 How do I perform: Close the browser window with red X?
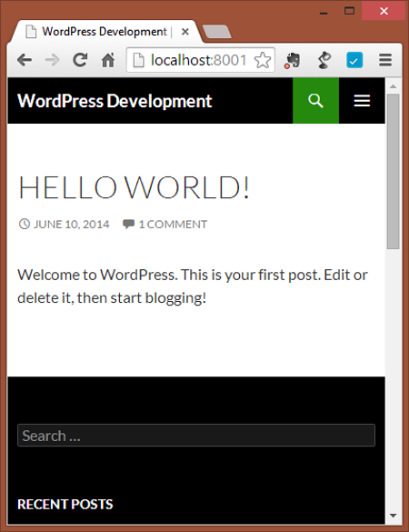(x=384, y=11)
